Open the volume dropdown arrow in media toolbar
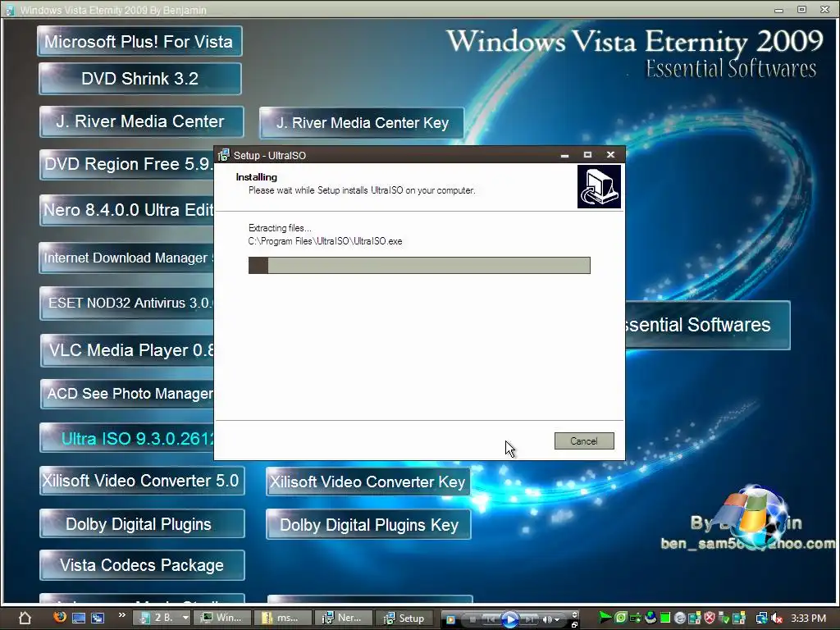The height and width of the screenshot is (630, 840). pos(557,620)
